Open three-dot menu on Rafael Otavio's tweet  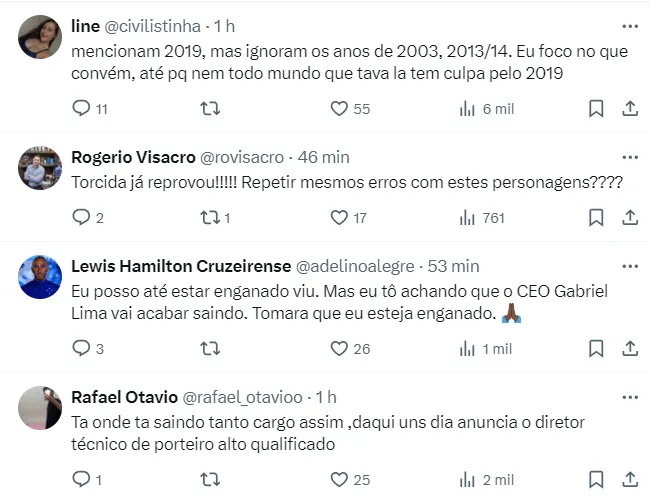pos(629,397)
